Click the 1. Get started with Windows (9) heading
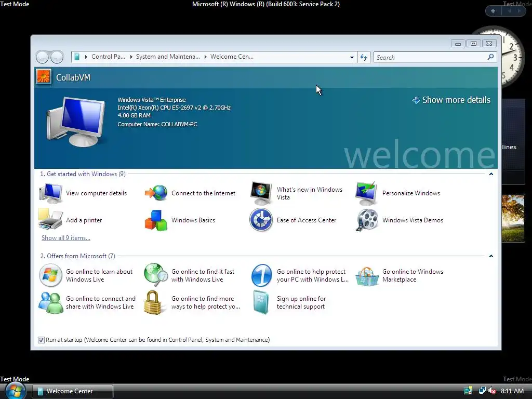532x399 pixels. click(x=83, y=174)
